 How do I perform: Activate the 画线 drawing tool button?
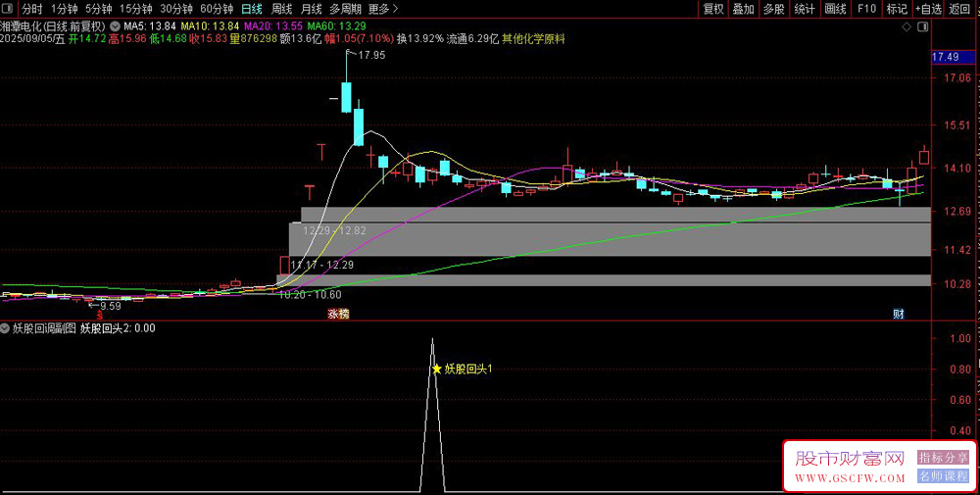(835, 9)
